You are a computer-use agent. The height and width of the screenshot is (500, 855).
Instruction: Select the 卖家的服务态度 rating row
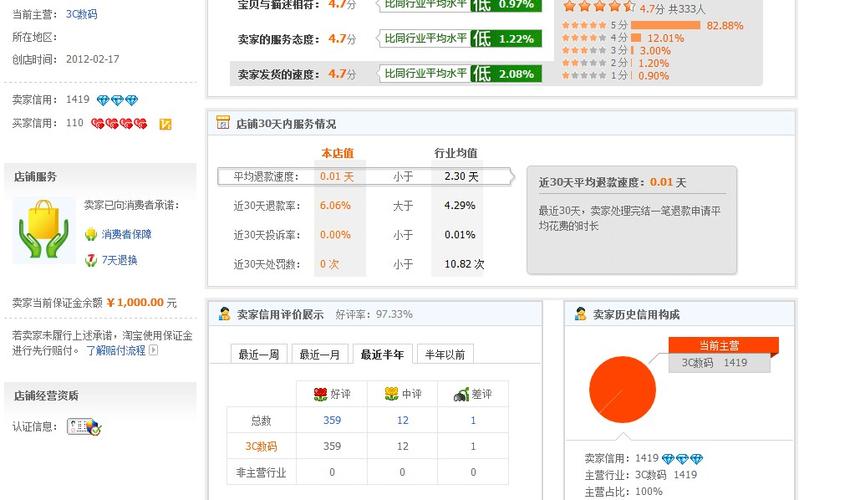[x=390, y=39]
